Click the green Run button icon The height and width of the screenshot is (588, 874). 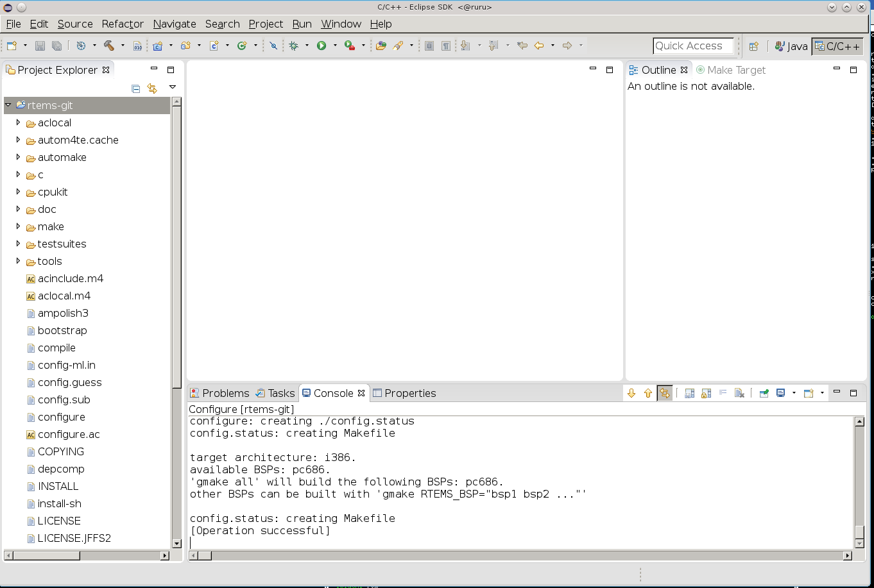pyautogui.click(x=321, y=46)
